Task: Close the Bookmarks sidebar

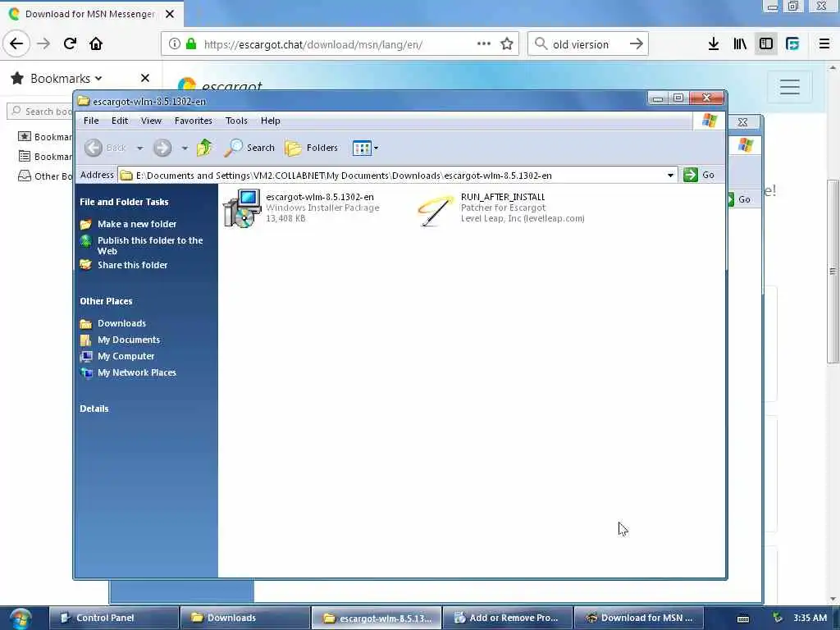Action: 144,78
